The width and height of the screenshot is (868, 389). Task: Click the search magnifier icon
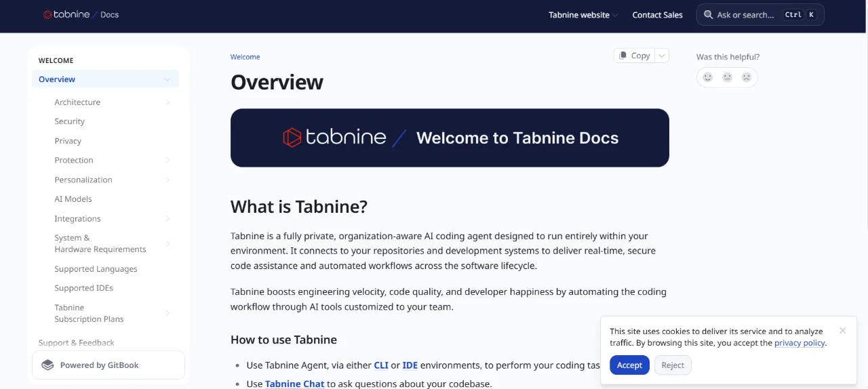[709, 14]
